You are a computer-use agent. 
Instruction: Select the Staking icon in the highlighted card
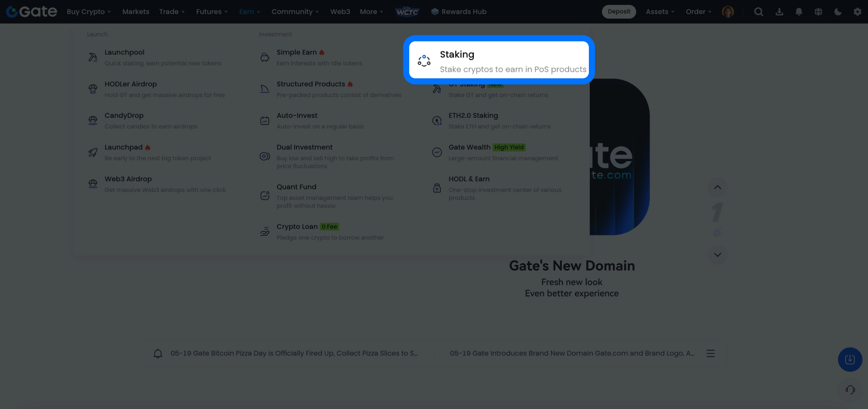(424, 61)
